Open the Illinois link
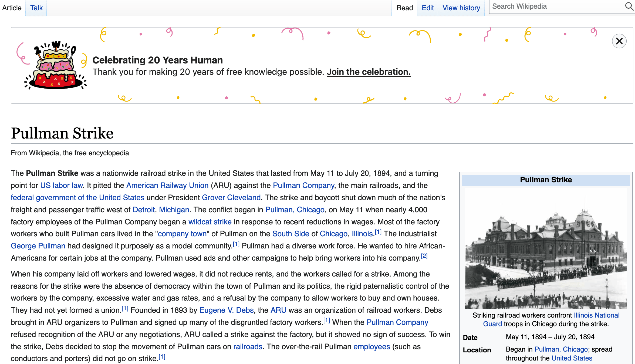Image resolution: width=635 pixels, height=364 pixels. tap(362, 234)
